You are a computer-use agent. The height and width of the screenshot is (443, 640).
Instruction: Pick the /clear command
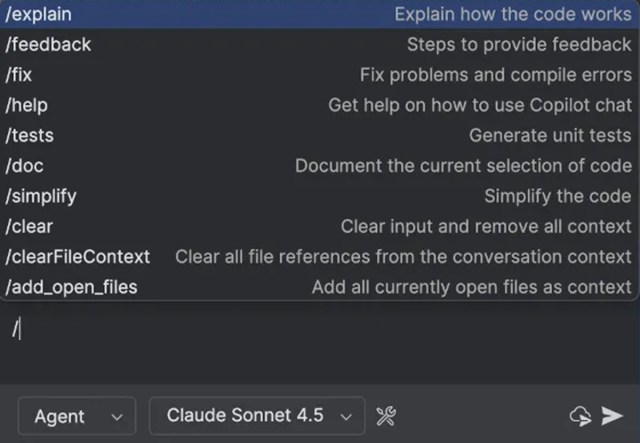(30, 227)
